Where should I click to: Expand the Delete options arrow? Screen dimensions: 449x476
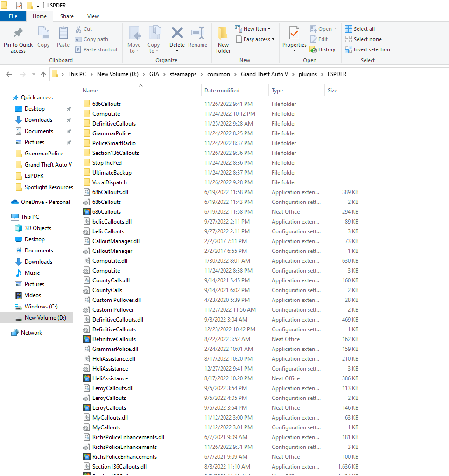tap(177, 51)
